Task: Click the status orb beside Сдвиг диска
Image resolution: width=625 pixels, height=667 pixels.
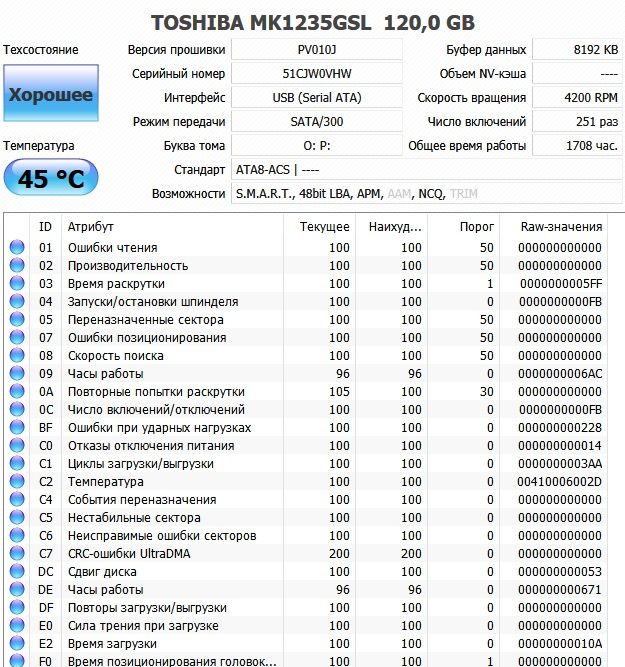Action: coord(17,571)
